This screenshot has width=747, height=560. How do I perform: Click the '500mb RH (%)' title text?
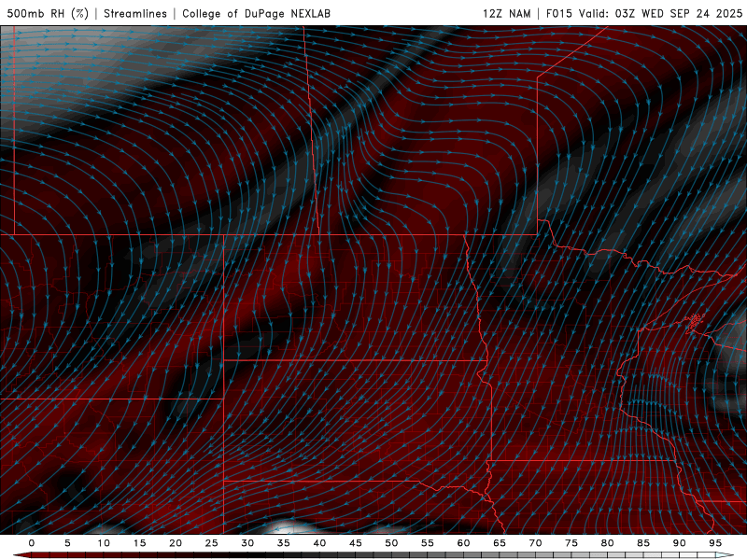(48, 14)
